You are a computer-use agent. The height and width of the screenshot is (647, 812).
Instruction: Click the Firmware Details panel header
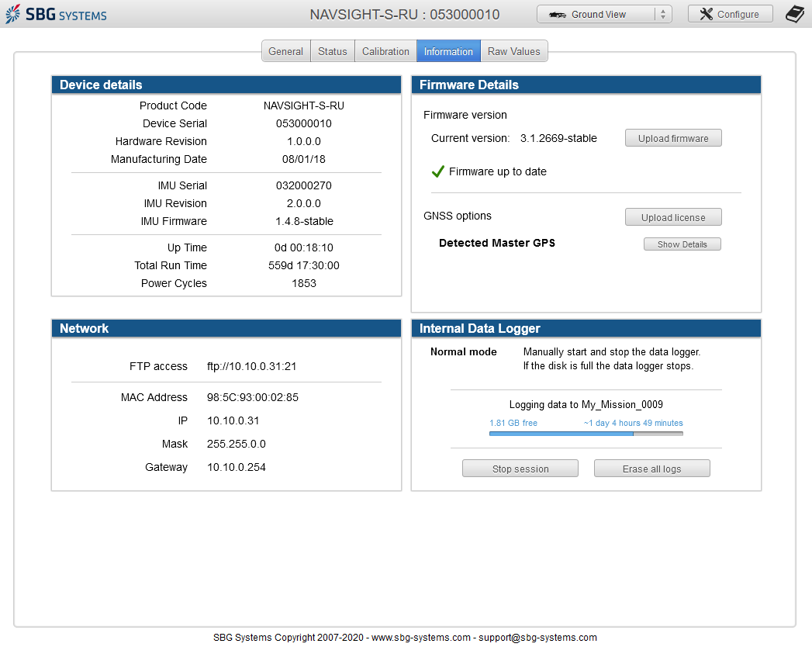click(x=586, y=85)
